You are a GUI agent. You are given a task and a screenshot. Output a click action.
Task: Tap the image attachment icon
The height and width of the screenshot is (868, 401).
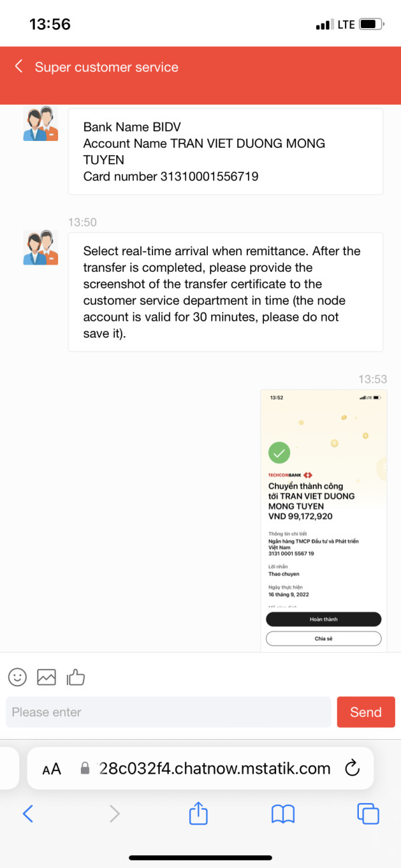click(x=46, y=677)
